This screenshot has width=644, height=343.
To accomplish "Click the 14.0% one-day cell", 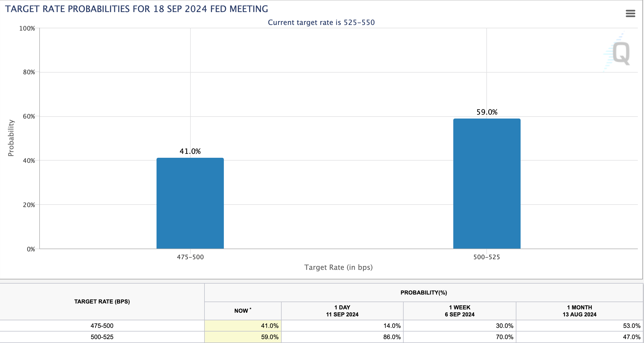I will click(x=342, y=326).
